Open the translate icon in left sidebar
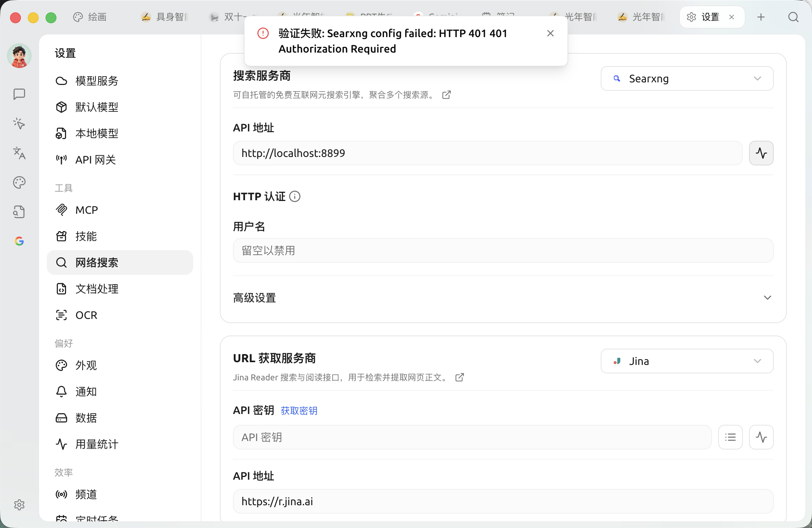This screenshot has height=528, width=812. (19, 153)
